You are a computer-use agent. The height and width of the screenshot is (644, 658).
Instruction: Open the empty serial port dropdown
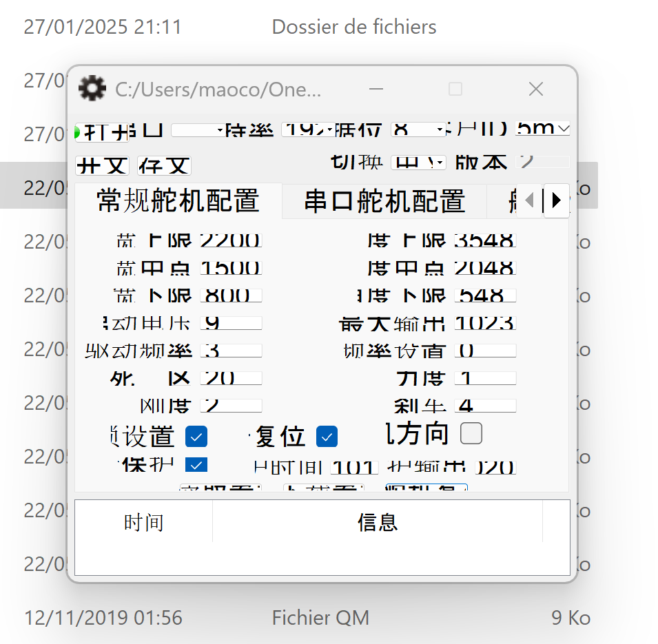click(197, 129)
